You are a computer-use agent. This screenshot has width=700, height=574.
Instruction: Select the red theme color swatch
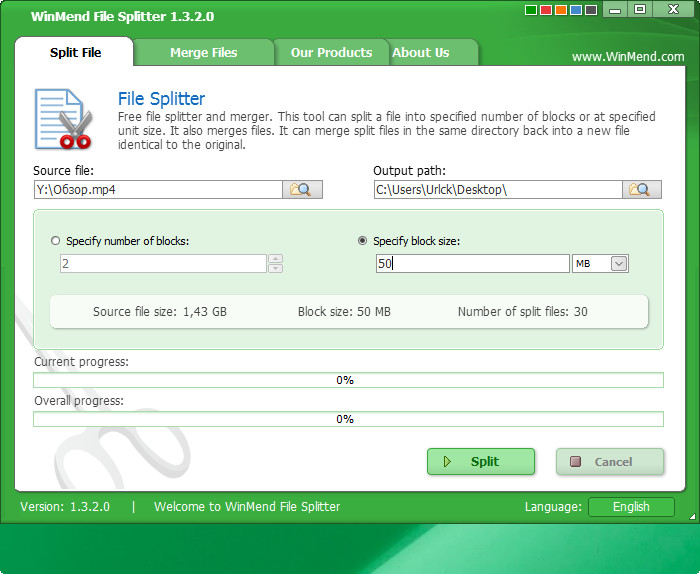(x=546, y=10)
